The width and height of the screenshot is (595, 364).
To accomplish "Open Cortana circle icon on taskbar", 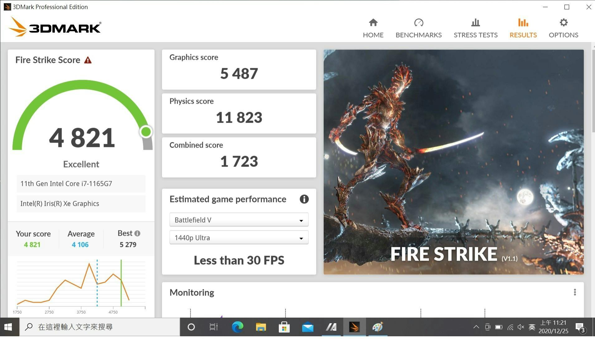I will point(191,327).
